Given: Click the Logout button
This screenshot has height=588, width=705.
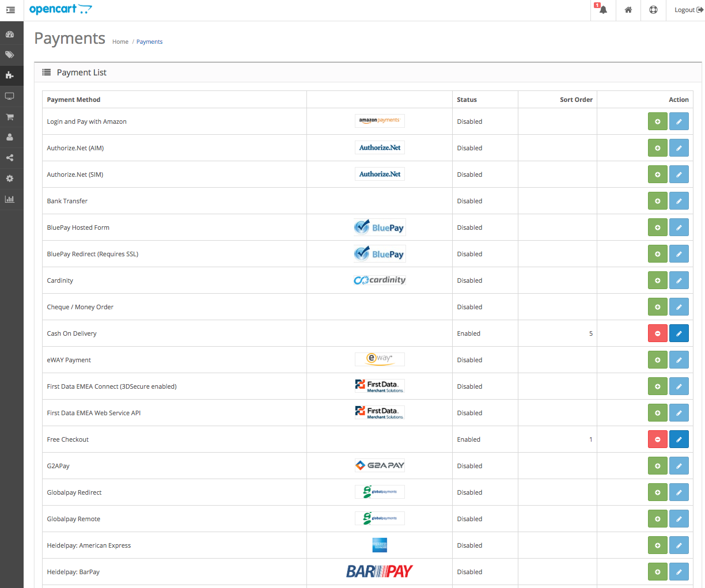Looking at the screenshot, I should coord(688,10).
